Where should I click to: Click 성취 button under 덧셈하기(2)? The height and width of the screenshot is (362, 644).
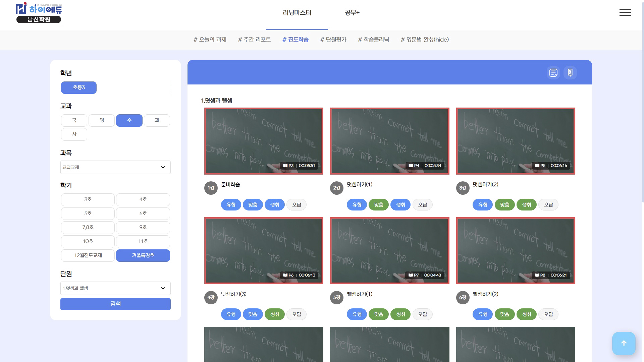(527, 205)
